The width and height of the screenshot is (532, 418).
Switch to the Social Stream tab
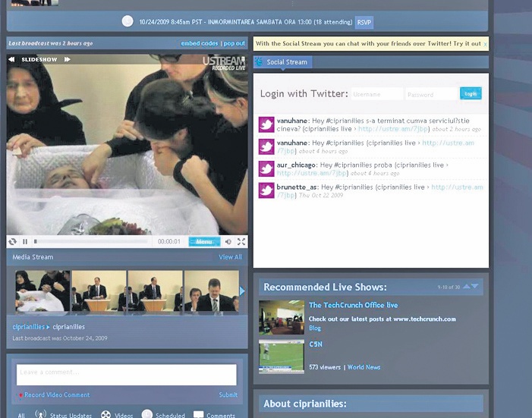[x=286, y=62]
